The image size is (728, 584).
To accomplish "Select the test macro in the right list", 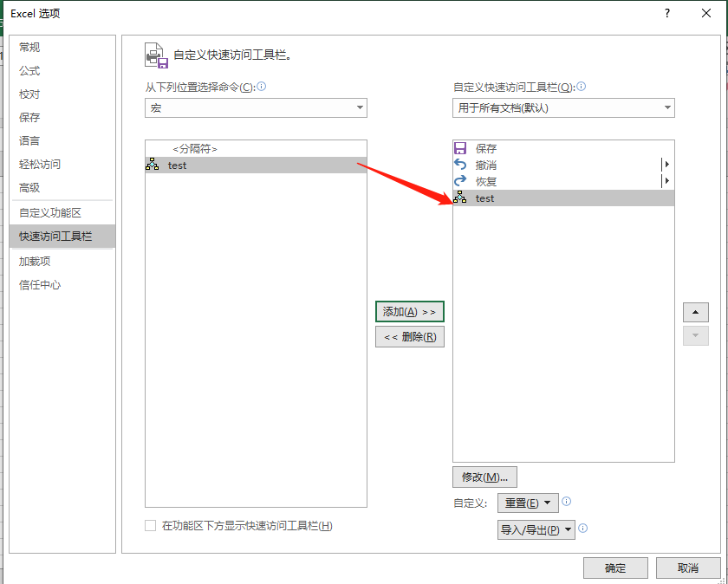I will click(x=485, y=198).
